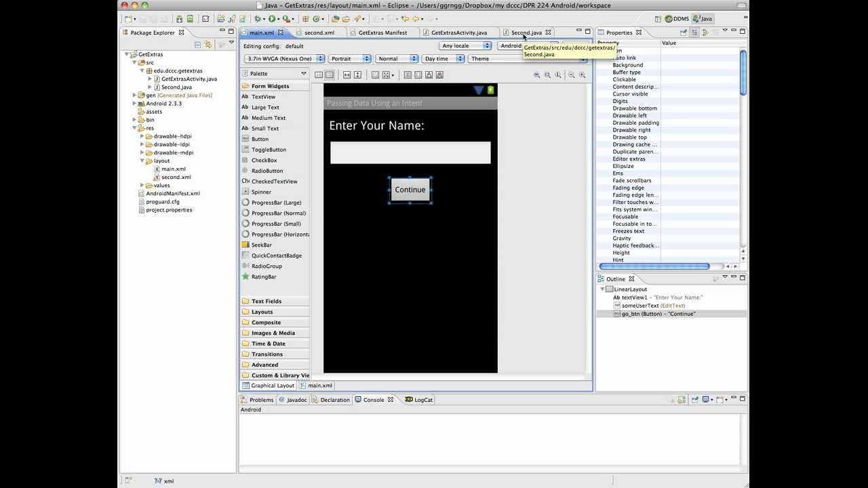Select the ToggleButton widget in Palette
This screenshot has width=868, height=488.
click(269, 150)
